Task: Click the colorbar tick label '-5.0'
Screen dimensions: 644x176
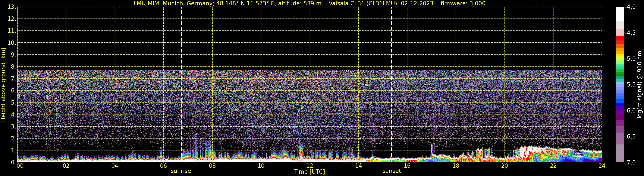Action: (x=630, y=59)
